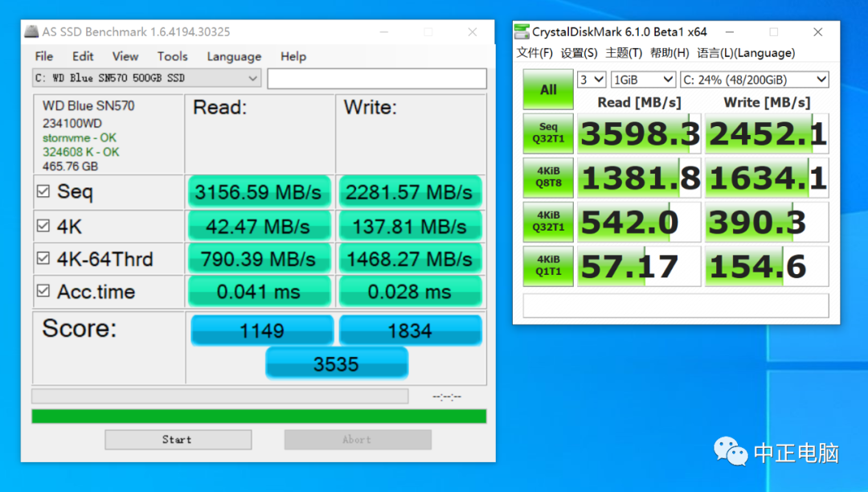The height and width of the screenshot is (492, 868).
Task: Click CrystalDiskMark Seq read value 3598.3
Action: point(640,133)
